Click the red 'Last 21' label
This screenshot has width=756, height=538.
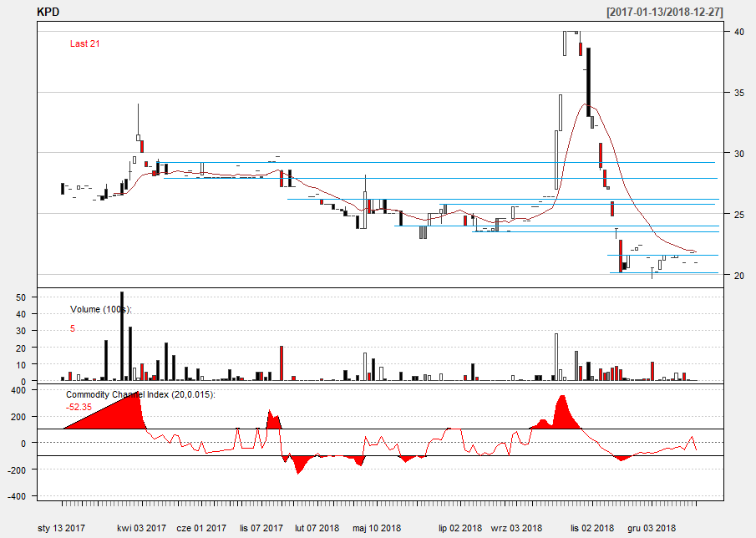85,43
